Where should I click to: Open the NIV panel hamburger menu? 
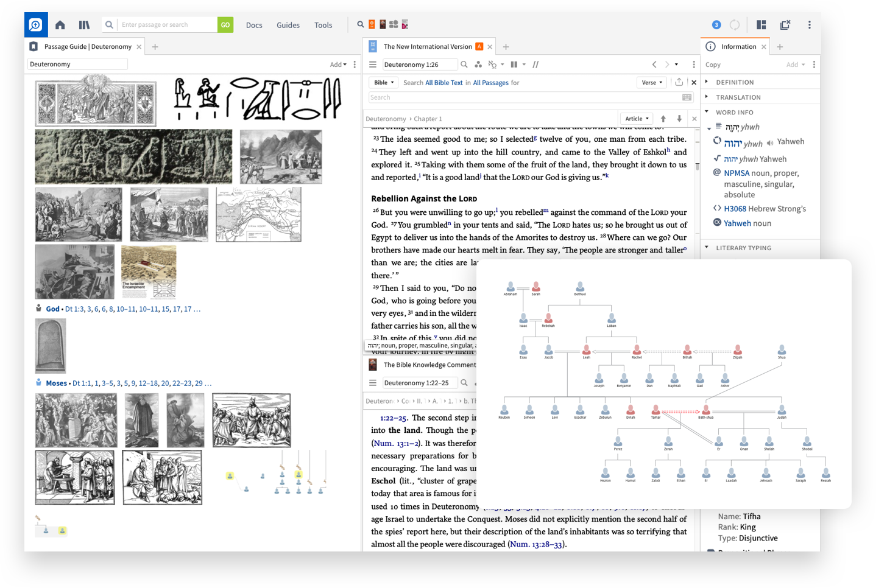[x=373, y=65]
